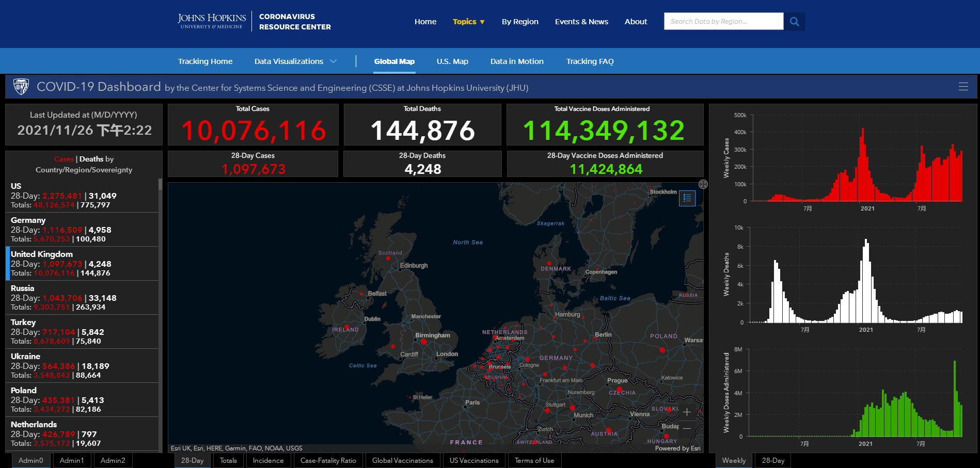Zoom in on the map
The width and height of the screenshot is (980, 468).
(x=687, y=412)
